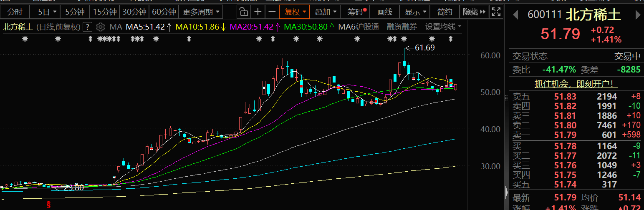644x210 pixels.
Task: Click the red S marker below the chart
Action: click(x=48, y=204)
